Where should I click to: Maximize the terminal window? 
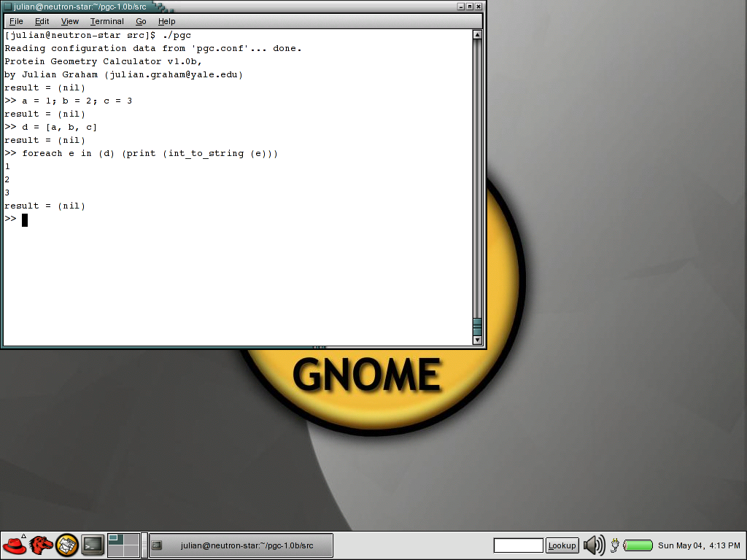pos(469,6)
